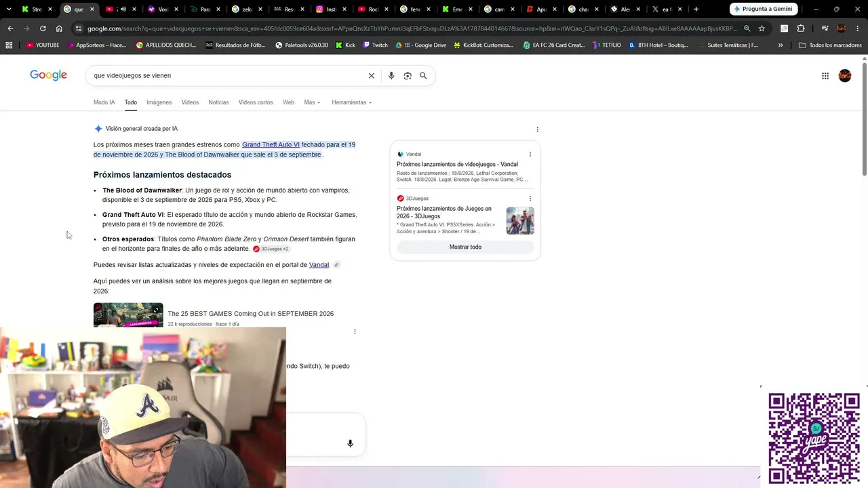Open the browser home page icon

(59, 28)
